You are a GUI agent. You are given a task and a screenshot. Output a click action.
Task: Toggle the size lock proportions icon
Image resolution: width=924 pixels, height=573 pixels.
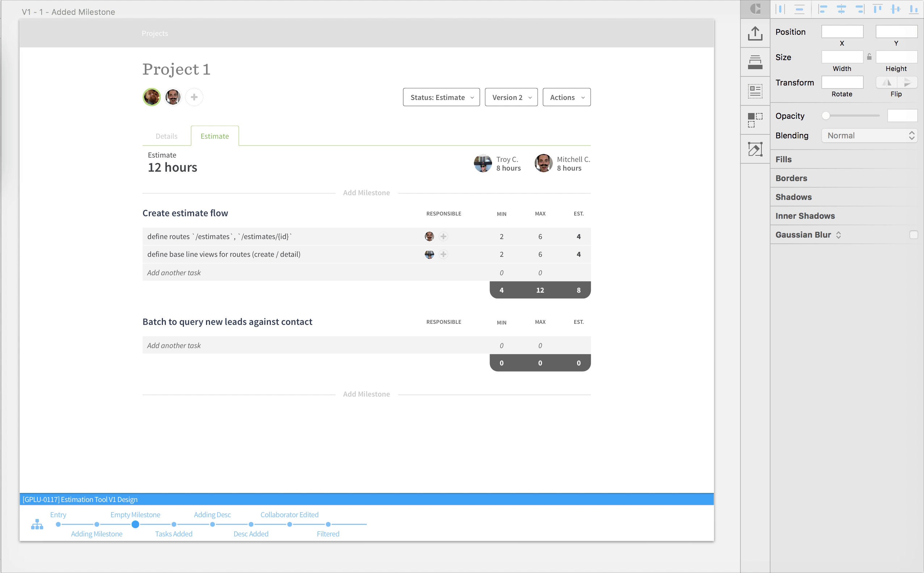[x=869, y=57]
